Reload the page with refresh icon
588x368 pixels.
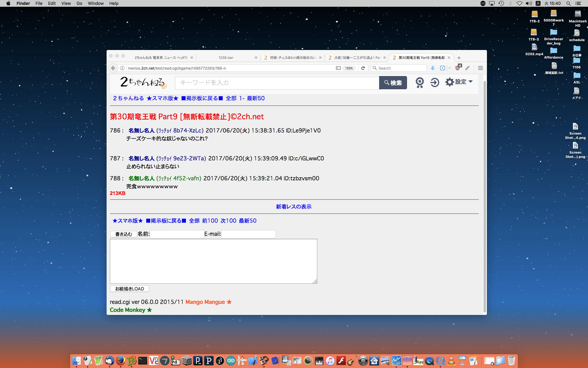(x=363, y=68)
